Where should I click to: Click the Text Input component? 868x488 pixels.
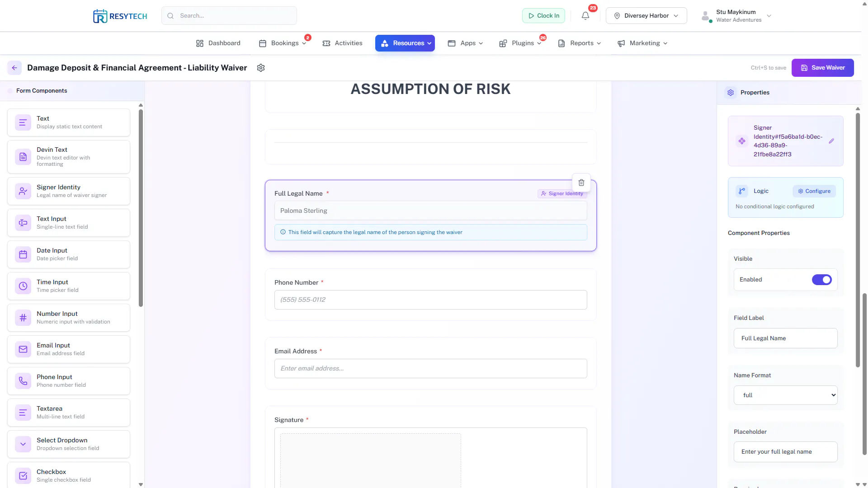(69, 223)
